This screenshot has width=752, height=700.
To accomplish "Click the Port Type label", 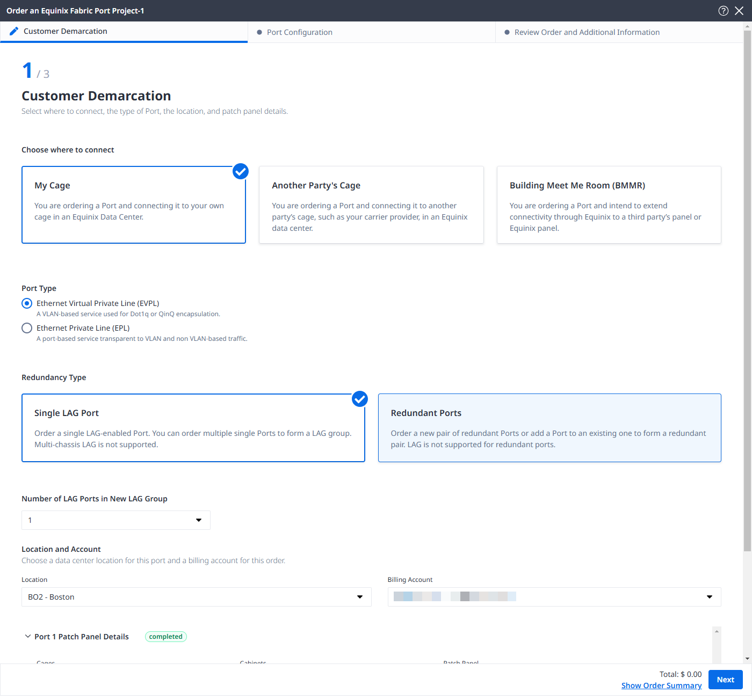I will coord(39,288).
